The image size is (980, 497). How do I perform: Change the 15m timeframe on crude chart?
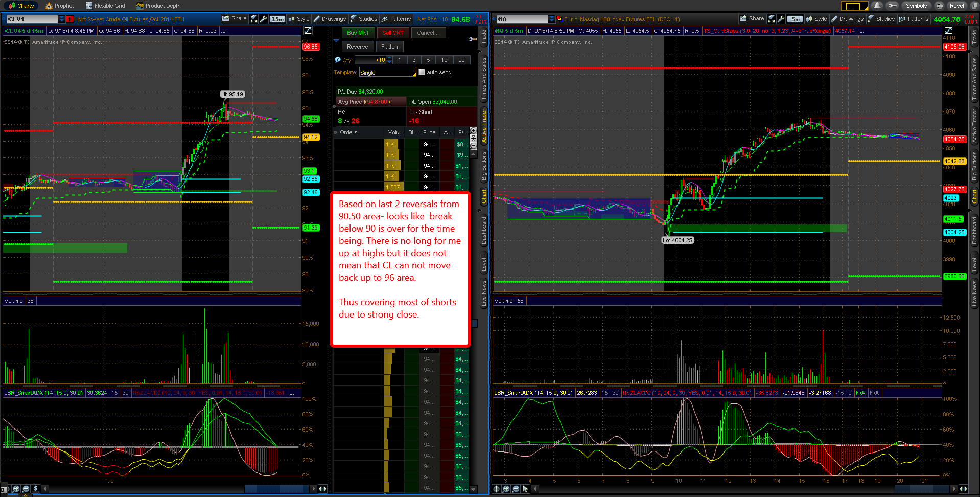pos(277,19)
